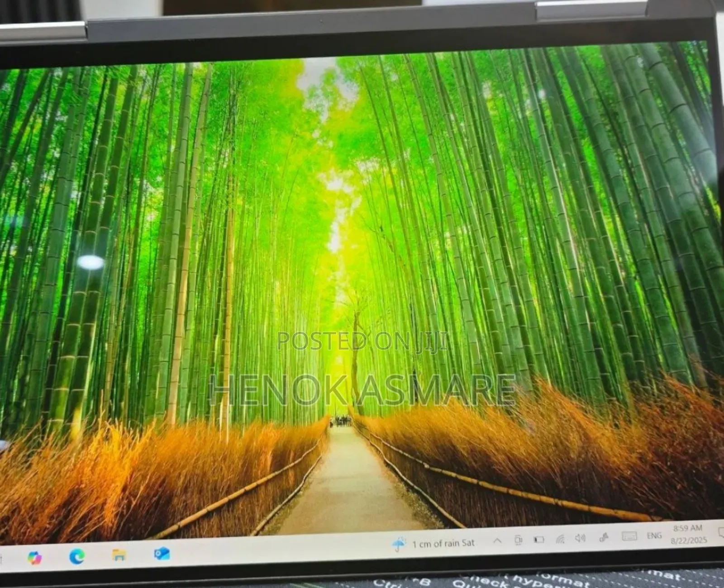The image size is (724, 588).
Task: Open the touch keyboard tray icon
Action: point(630,536)
